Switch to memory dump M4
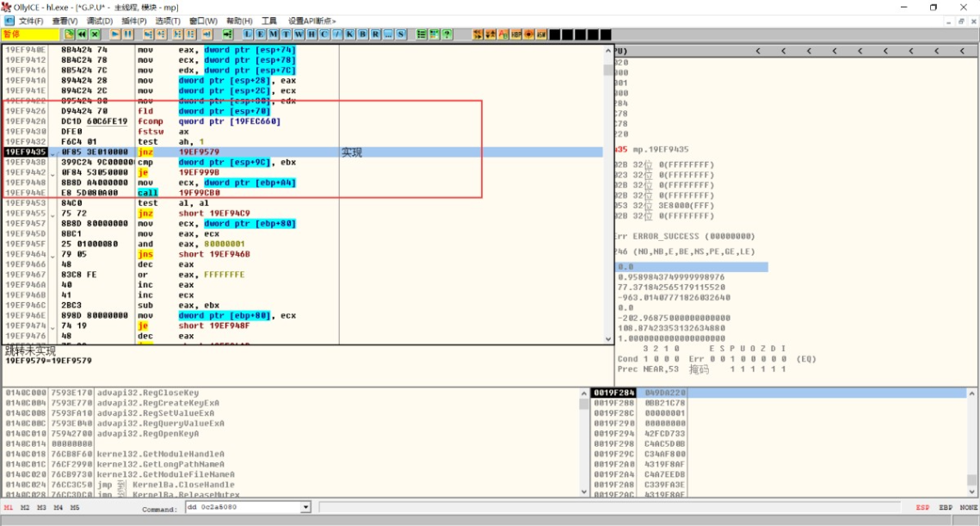 click(59, 508)
